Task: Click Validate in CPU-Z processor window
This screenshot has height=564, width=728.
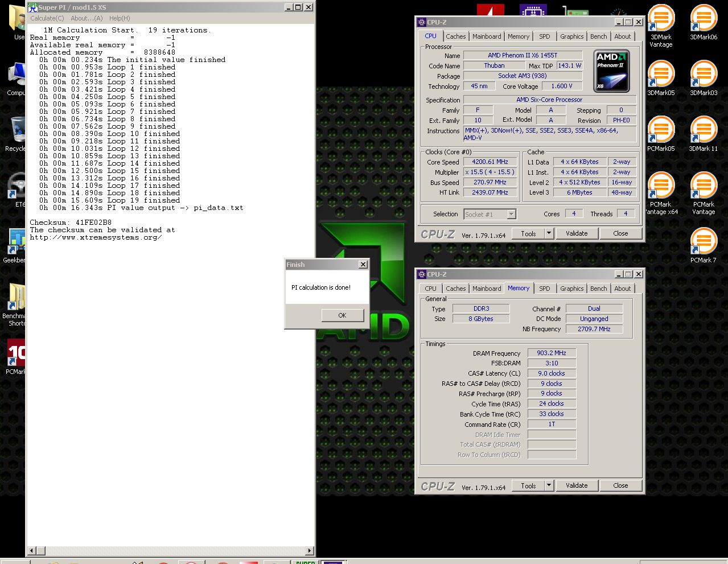Action: [x=577, y=233]
